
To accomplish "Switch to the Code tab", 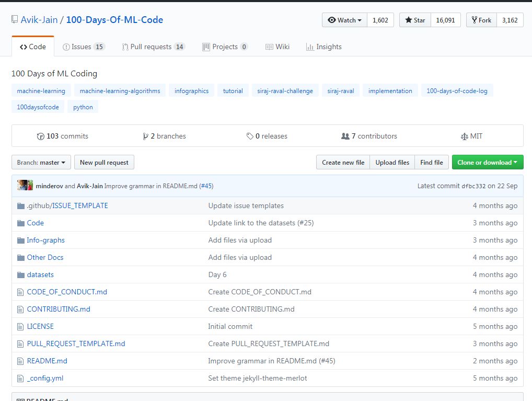I will 33,47.
